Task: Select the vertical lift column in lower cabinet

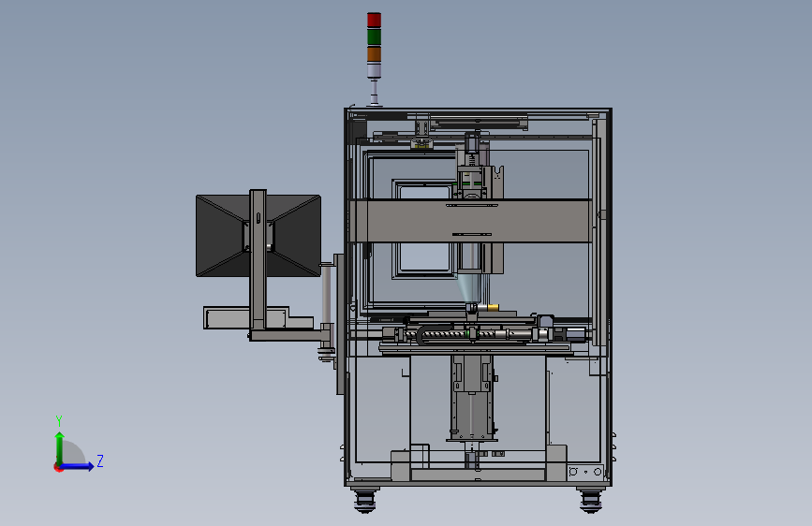Action: coord(472,399)
